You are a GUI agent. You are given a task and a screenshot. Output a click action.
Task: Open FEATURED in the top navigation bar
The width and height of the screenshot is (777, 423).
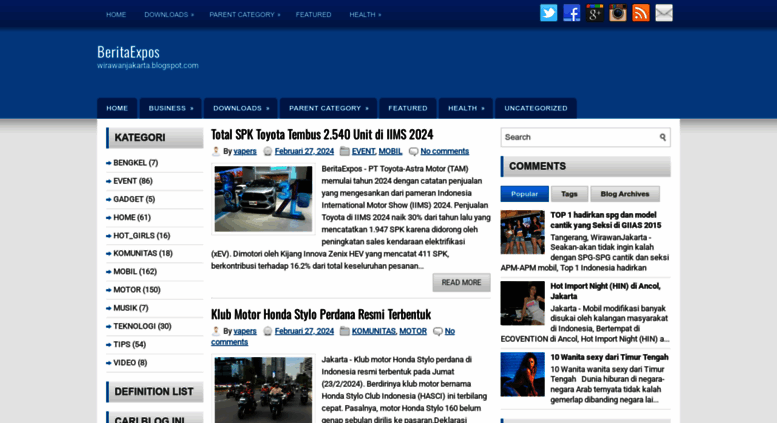click(x=313, y=14)
